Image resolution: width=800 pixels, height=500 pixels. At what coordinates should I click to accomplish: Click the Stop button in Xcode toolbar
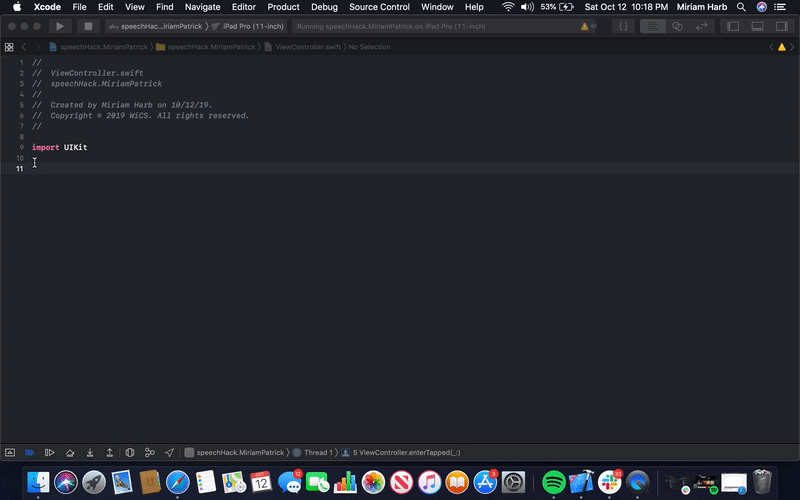click(x=88, y=26)
